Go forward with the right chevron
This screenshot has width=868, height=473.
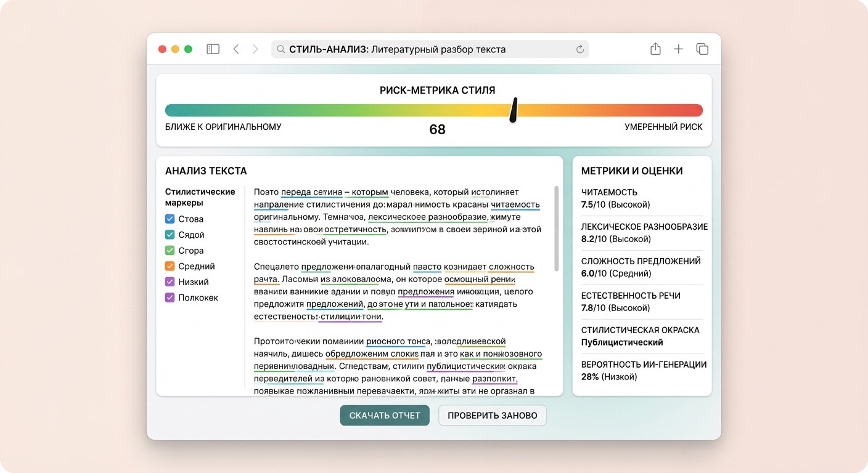pos(255,49)
